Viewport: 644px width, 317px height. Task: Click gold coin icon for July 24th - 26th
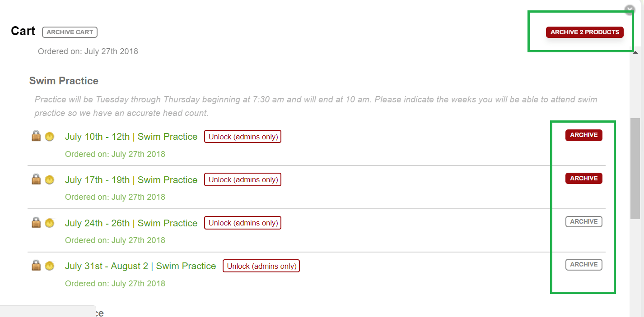(49, 223)
